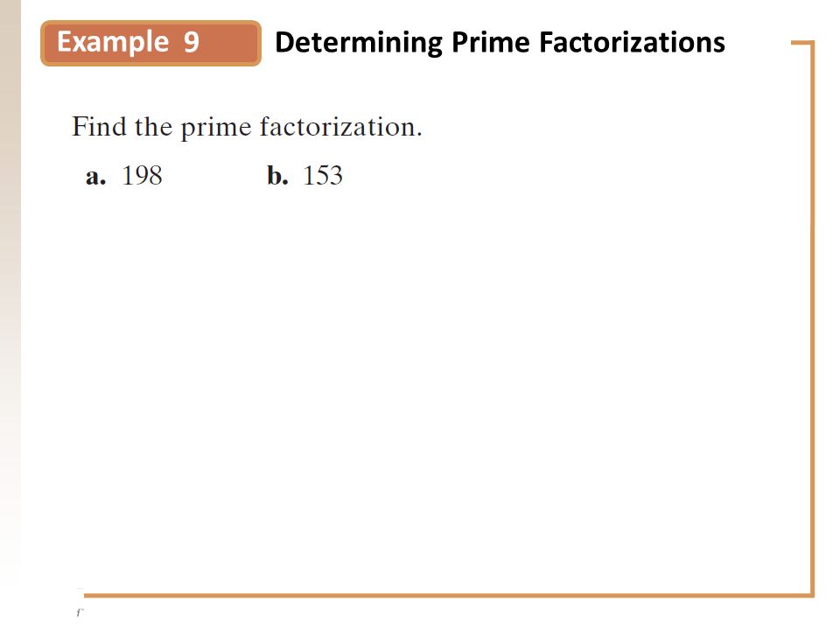
Task: Select the bold b. label
Action: point(277,175)
